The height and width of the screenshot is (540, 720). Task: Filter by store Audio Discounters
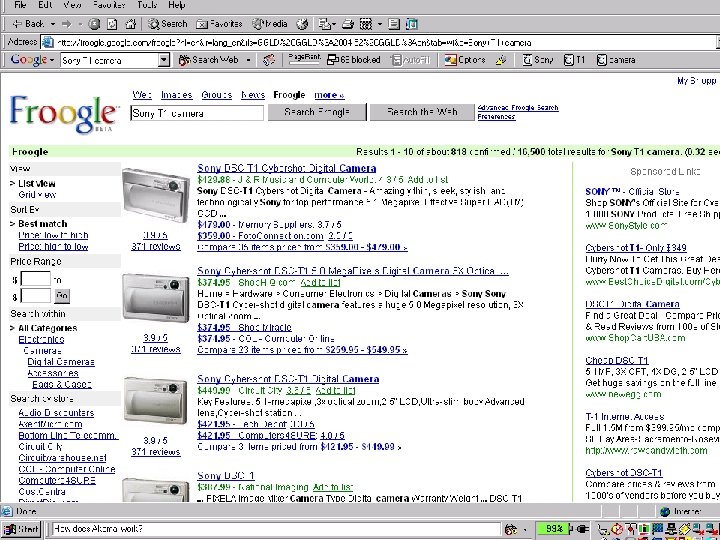pyautogui.click(x=56, y=413)
